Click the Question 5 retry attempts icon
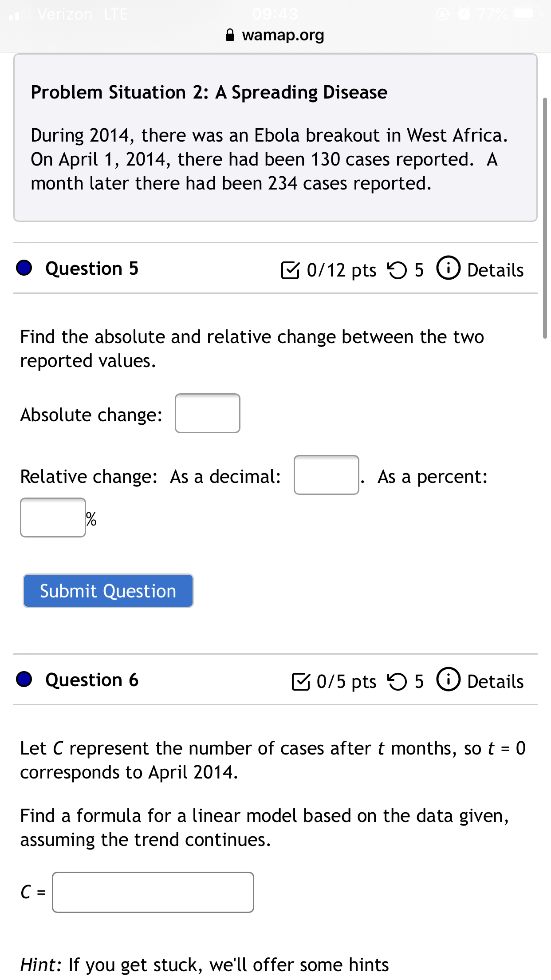551x980 pixels. tap(397, 270)
